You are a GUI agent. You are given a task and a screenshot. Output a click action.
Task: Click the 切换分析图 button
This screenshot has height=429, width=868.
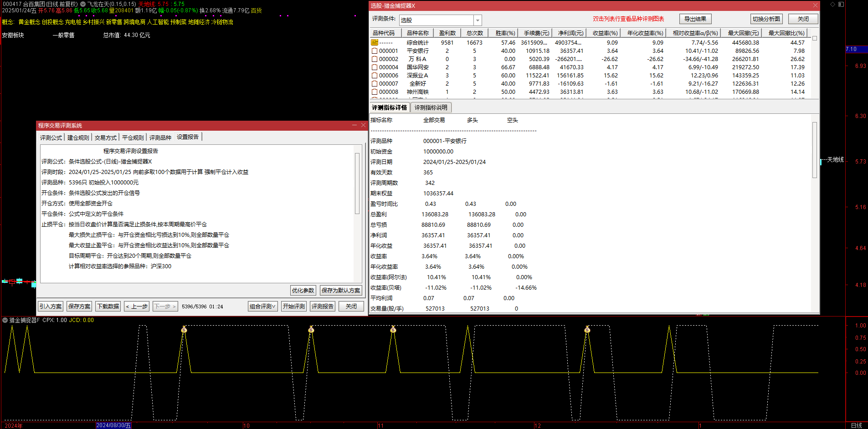(766, 19)
